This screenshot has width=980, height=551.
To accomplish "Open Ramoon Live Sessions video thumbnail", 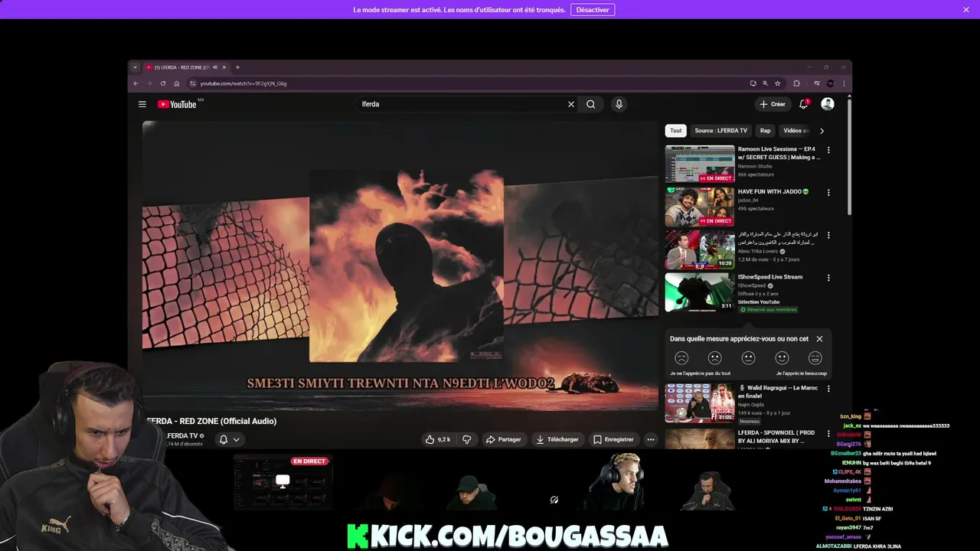I will [x=699, y=165].
